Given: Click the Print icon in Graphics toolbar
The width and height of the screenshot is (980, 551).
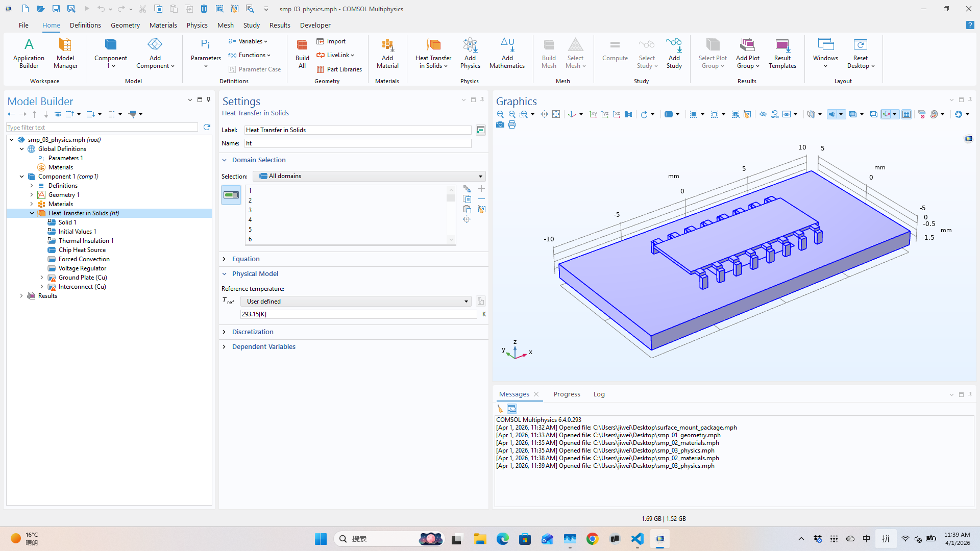Looking at the screenshot, I should point(512,125).
